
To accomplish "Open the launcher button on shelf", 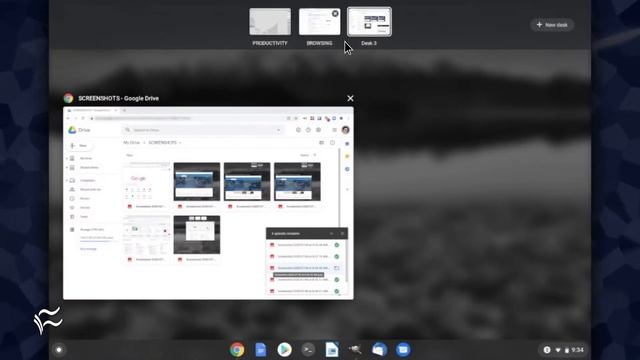I will point(59,350).
